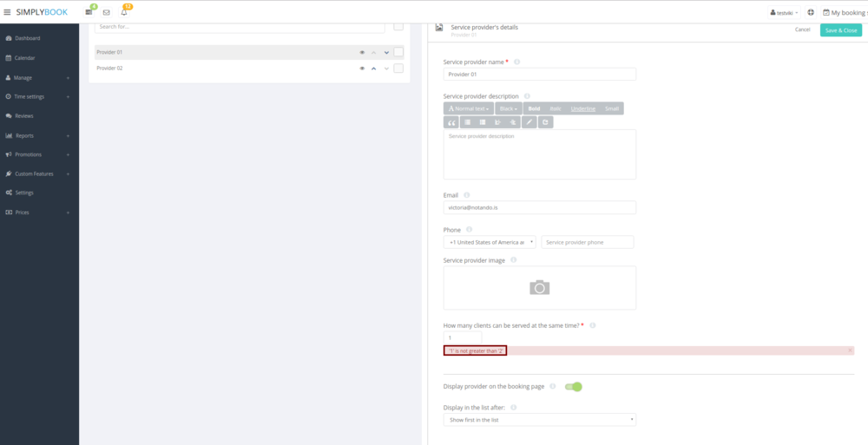Open the Normal text style dropdown
868x445 pixels.
[x=469, y=108]
